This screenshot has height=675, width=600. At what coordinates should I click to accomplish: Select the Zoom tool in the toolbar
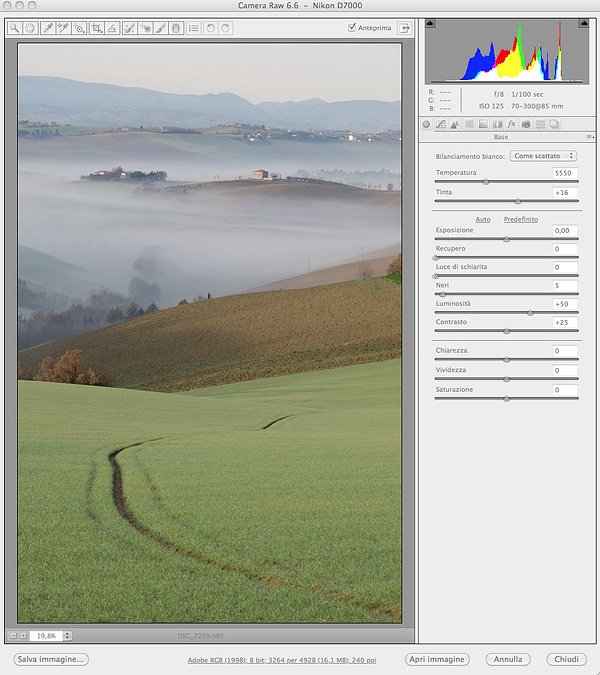[x=14, y=28]
